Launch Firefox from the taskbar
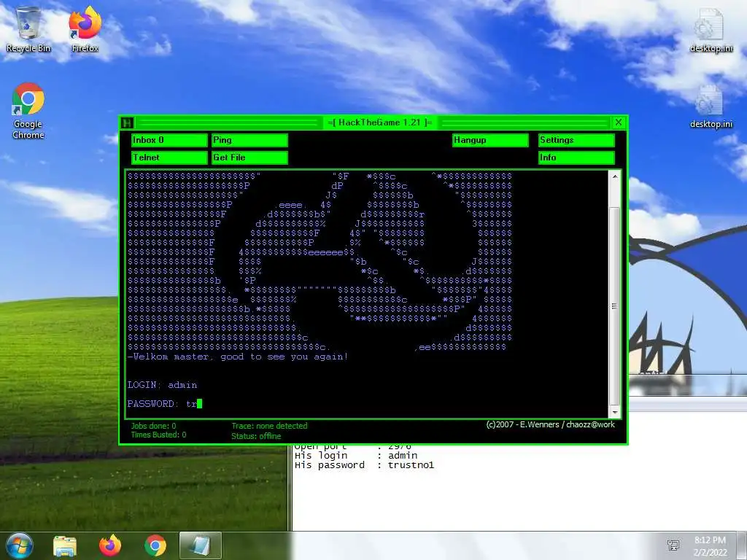The width and height of the screenshot is (747, 560). click(x=110, y=545)
